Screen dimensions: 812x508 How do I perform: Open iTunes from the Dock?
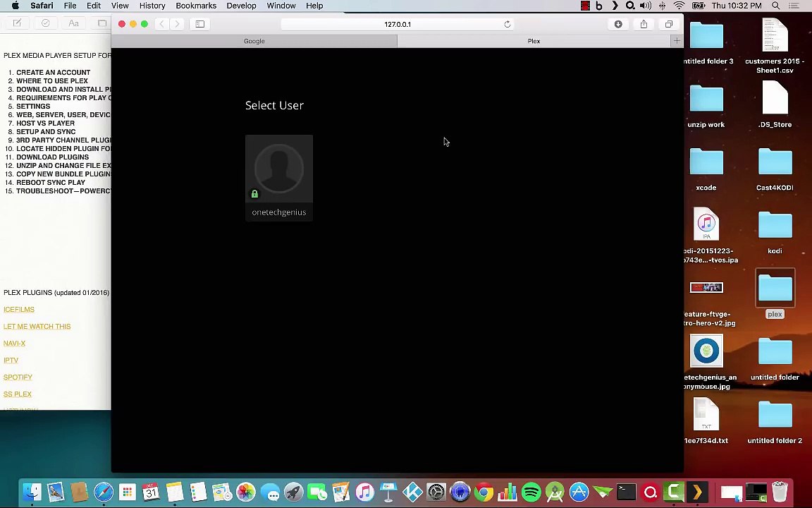coord(364,492)
